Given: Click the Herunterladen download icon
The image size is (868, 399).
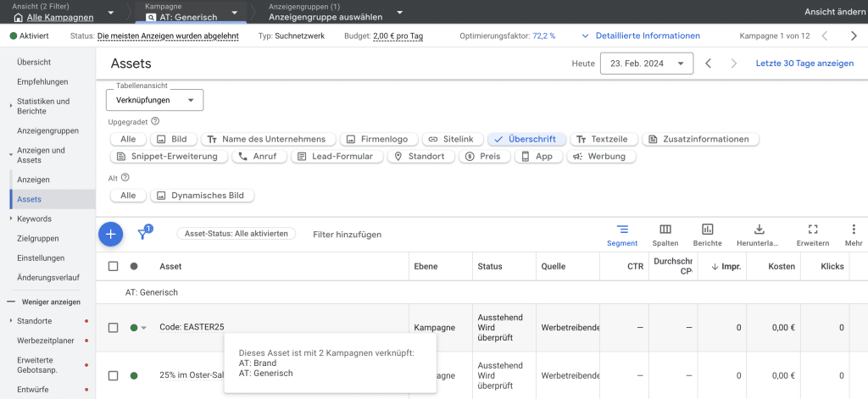Looking at the screenshot, I should point(759,229).
